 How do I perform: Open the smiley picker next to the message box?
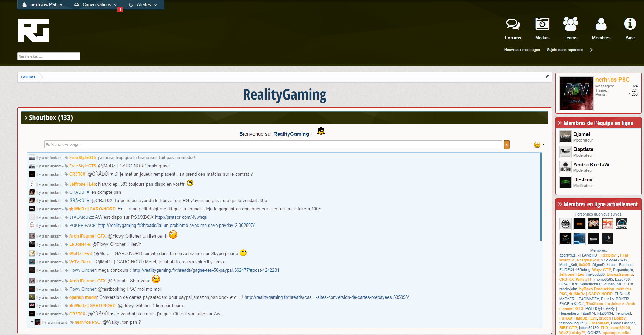[539, 145]
